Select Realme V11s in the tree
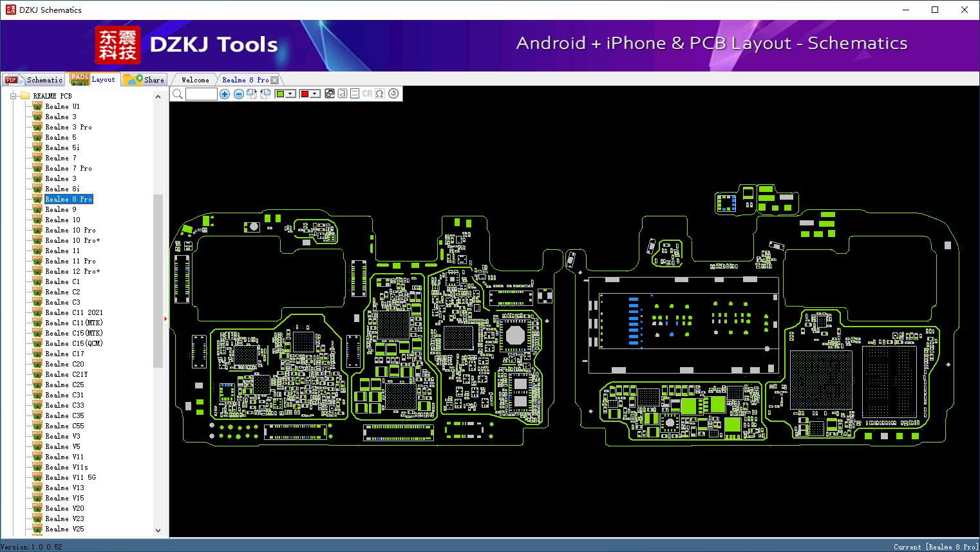This screenshot has height=552, width=980. coord(66,467)
